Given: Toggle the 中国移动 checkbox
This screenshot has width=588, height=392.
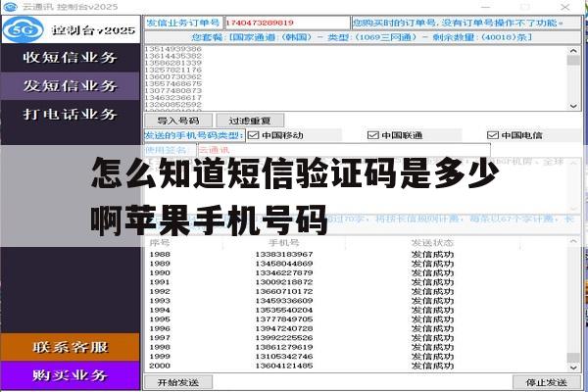Looking at the screenshot, I should pyautogui.click(x=254, y=135).
